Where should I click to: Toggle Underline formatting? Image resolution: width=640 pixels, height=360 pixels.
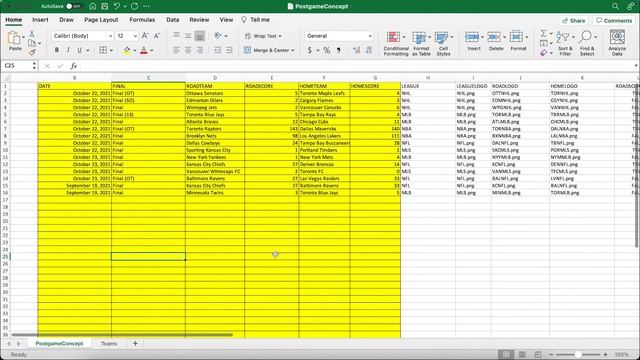tap(79, 50)
